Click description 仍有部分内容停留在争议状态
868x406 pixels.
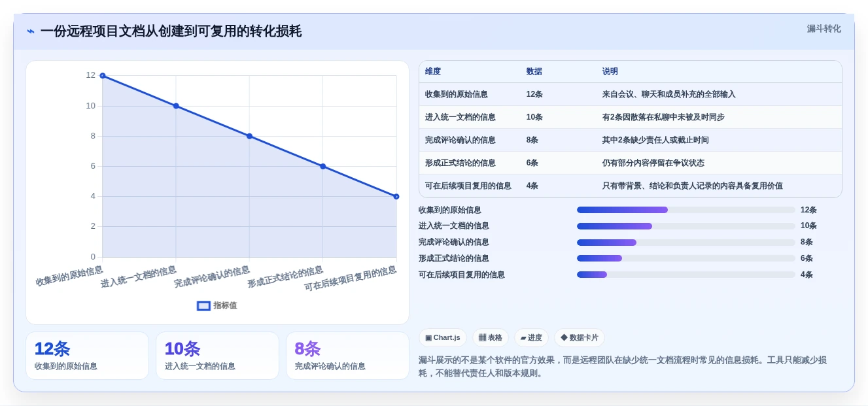click(653, 163)
